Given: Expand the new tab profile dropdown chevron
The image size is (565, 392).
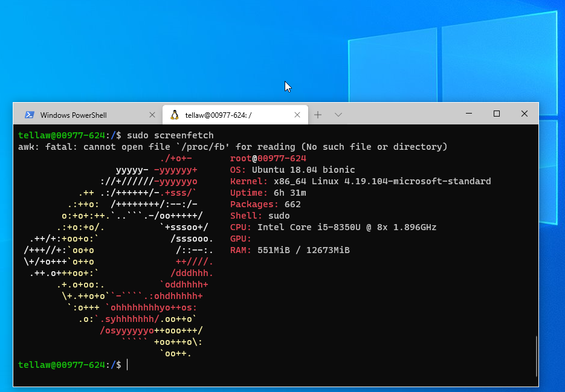Looking at the screenshot, I should pyautogui.click(x=338, y=115).
